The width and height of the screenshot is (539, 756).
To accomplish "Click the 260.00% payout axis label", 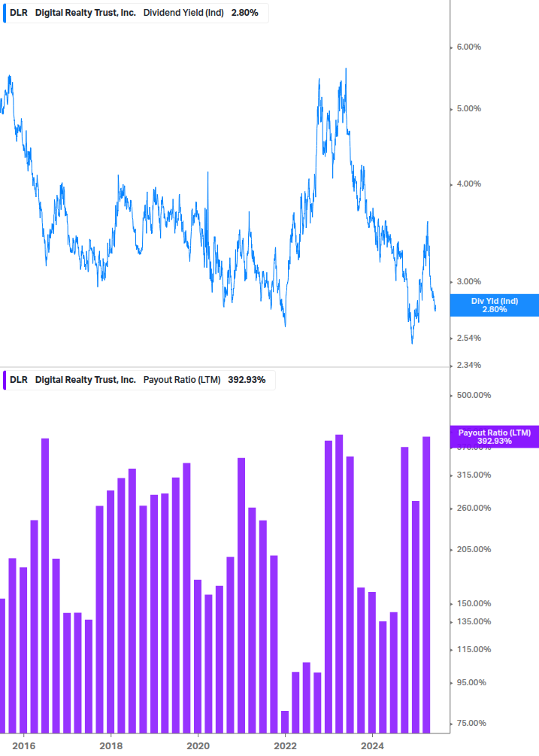I will pyautogui.click(x=474, y=509).
